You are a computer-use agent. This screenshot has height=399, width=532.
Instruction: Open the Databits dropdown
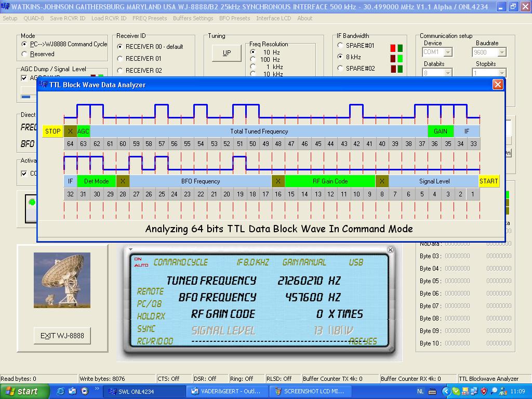point(448,73)
